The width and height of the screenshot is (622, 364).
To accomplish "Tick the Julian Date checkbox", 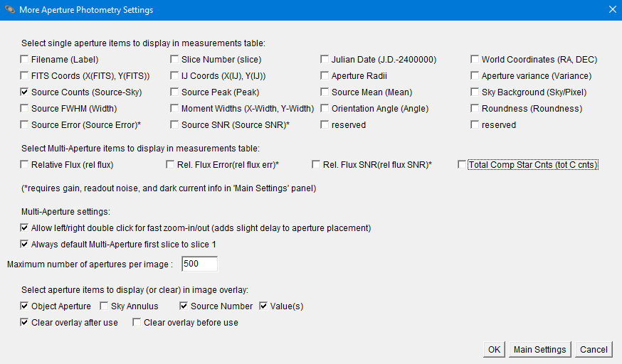I will click(325, 60).
